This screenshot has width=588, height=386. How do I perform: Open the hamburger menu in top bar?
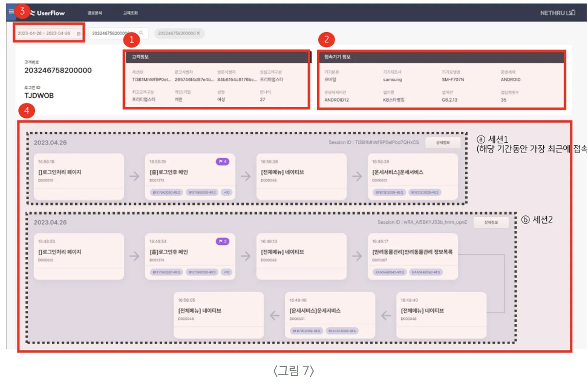(x=11, y=12)
